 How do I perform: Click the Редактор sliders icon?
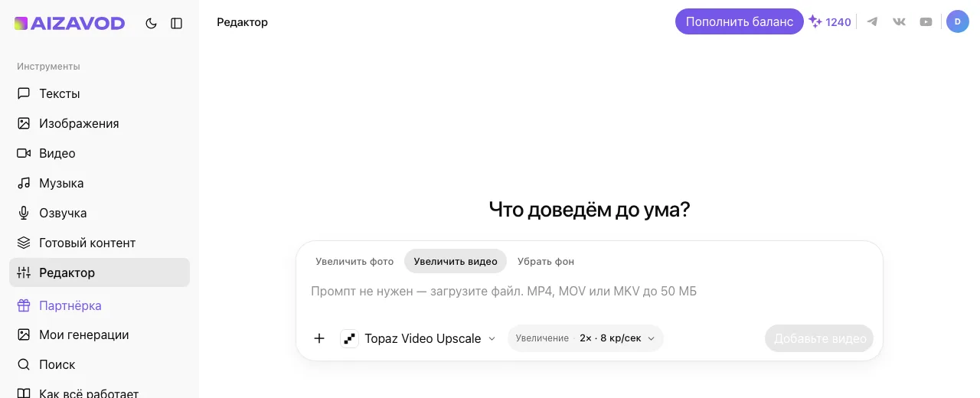pos(24,272)
